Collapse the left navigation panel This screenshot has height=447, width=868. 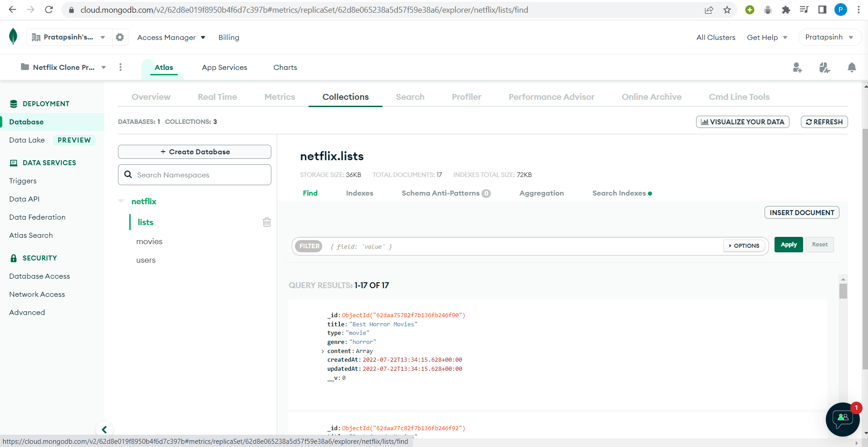click(x=104, y=429)
